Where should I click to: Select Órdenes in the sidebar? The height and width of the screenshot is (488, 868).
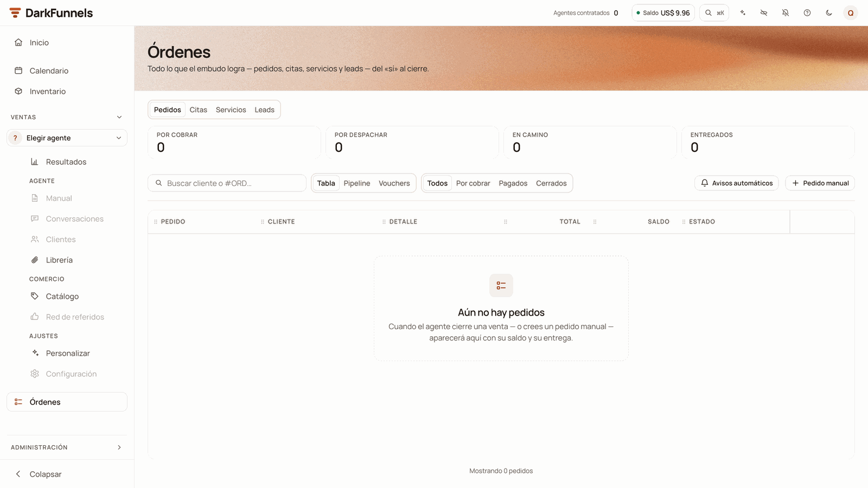pos(67,402)
